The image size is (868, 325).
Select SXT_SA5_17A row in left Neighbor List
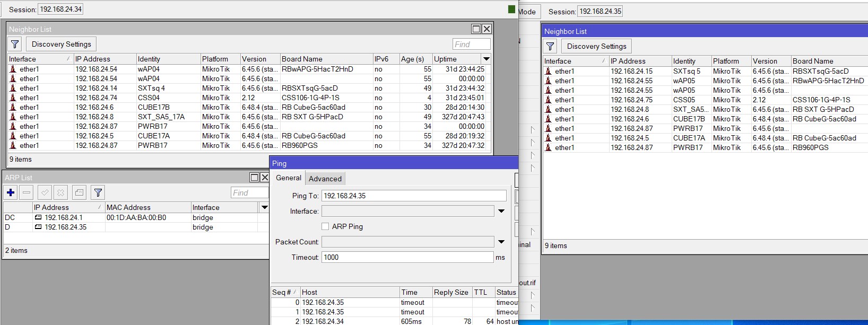tap(249, 117)
